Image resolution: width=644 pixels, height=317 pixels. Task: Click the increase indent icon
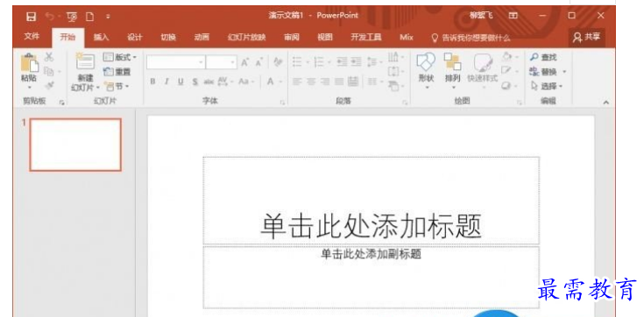click(x=356, y=62)
